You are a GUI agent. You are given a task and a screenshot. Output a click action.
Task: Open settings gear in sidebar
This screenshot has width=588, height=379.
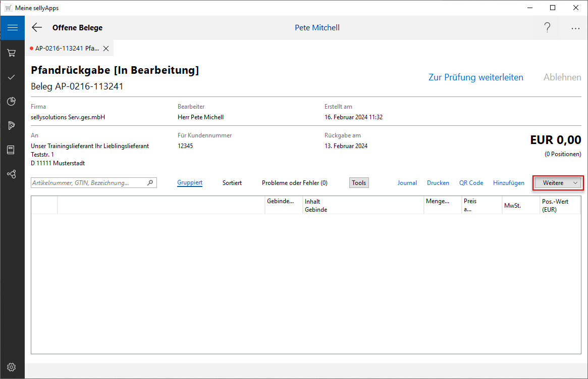coord(12,367)
